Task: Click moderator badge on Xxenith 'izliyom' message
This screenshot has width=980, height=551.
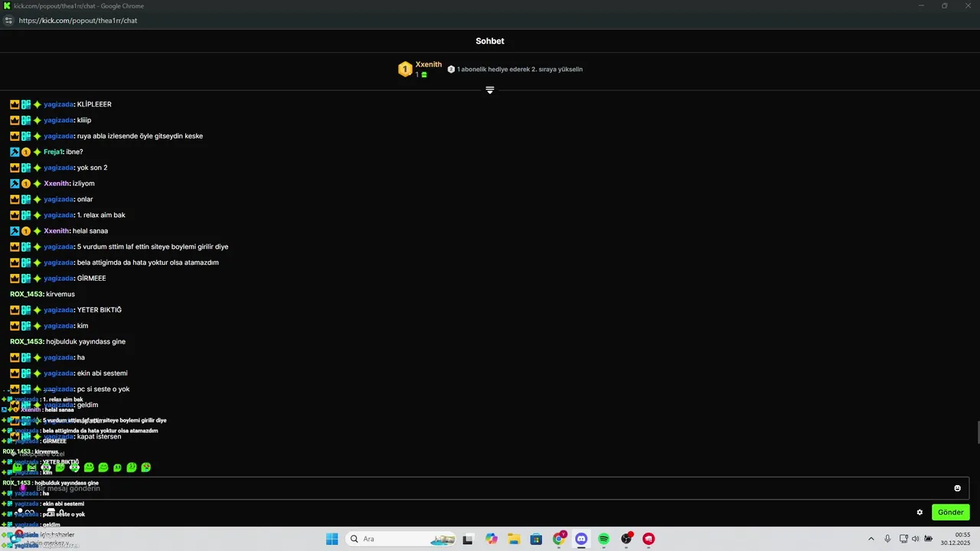Action: [15, 184]
